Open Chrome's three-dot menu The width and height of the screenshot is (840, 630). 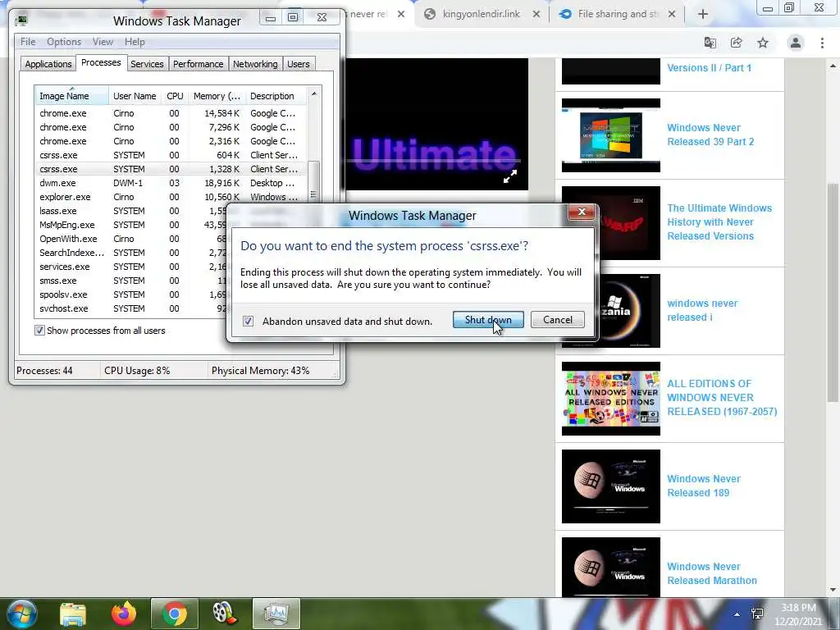[x=822, y=43]
